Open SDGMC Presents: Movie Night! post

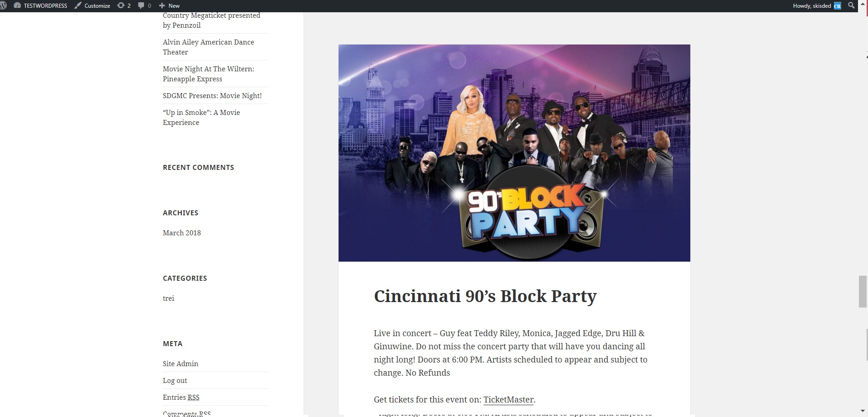(212, 95)
